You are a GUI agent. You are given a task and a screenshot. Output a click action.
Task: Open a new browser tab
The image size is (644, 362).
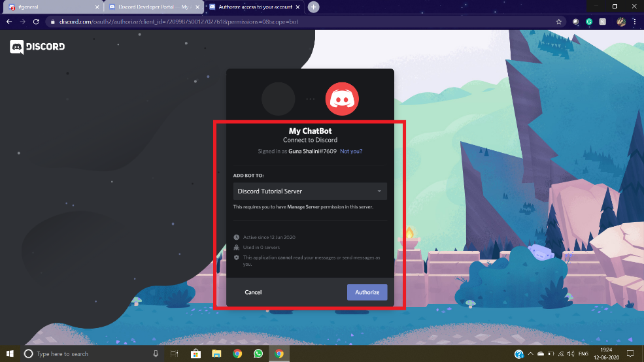click(313, 7)
